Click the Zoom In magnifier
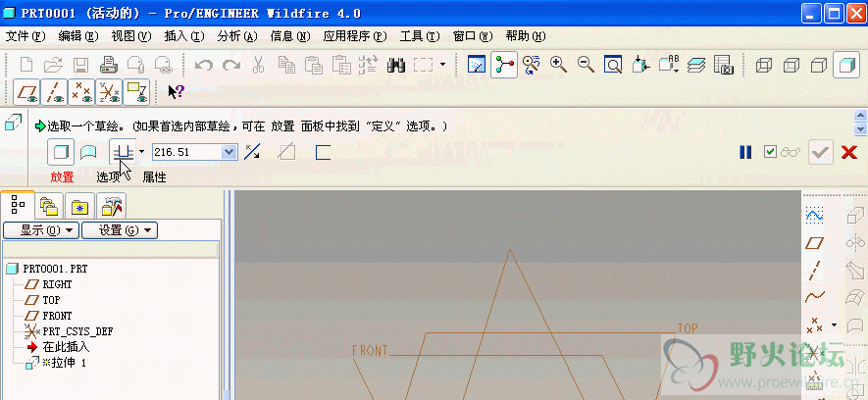 pyautogui.click(x=558, y=65)
